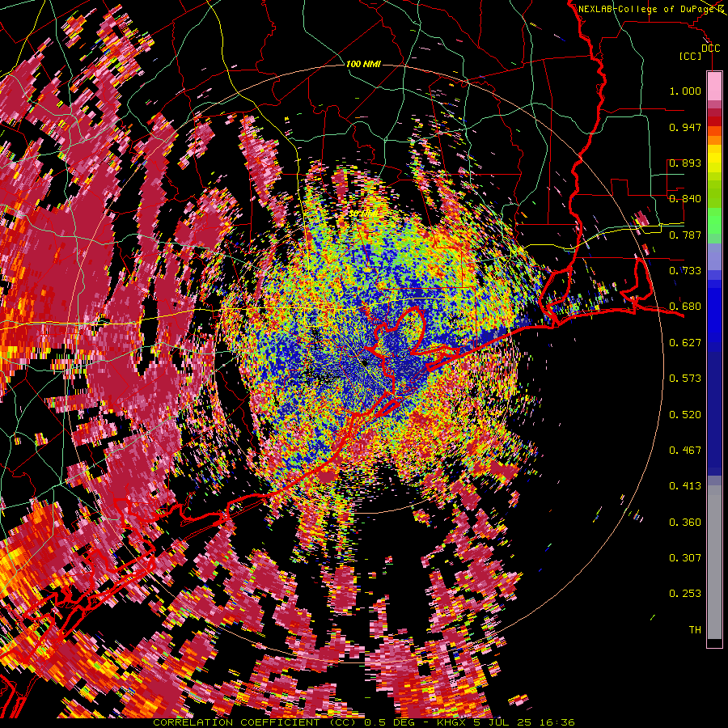This screenshot has height=728, width=728.
Task: Click the 0.573 scale value
Action: click(x=685, y=379)
